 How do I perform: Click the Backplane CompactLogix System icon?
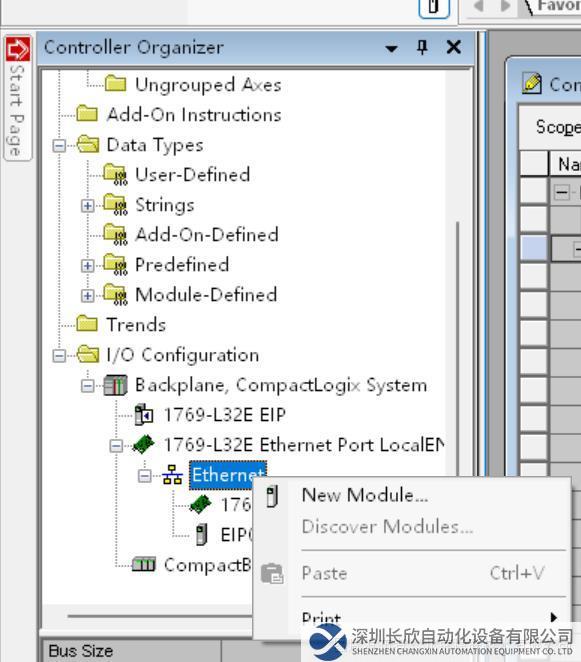(115, 385)
